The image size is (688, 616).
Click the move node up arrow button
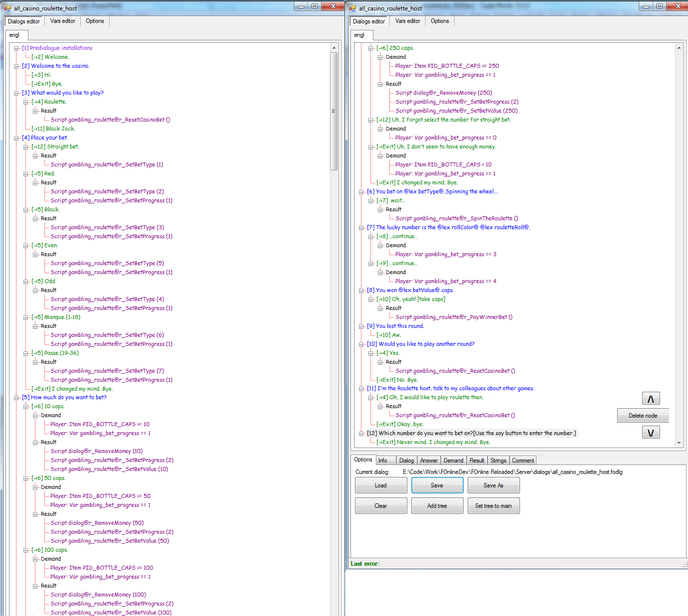[651, 399]
